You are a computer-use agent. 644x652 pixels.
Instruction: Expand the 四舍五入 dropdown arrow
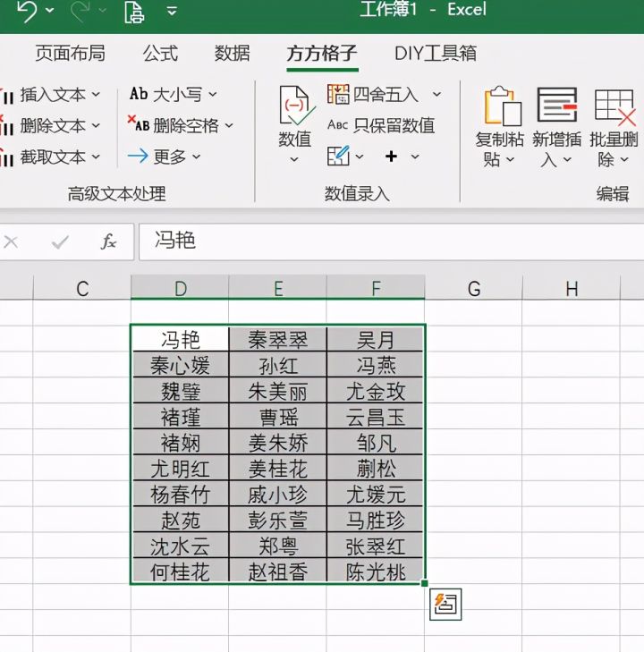tap(436, 95)
